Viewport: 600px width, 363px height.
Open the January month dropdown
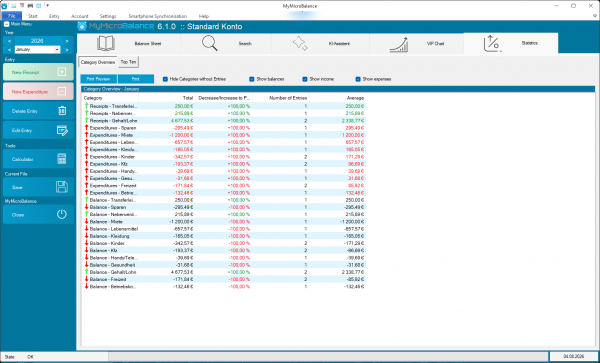pos(57,50)
